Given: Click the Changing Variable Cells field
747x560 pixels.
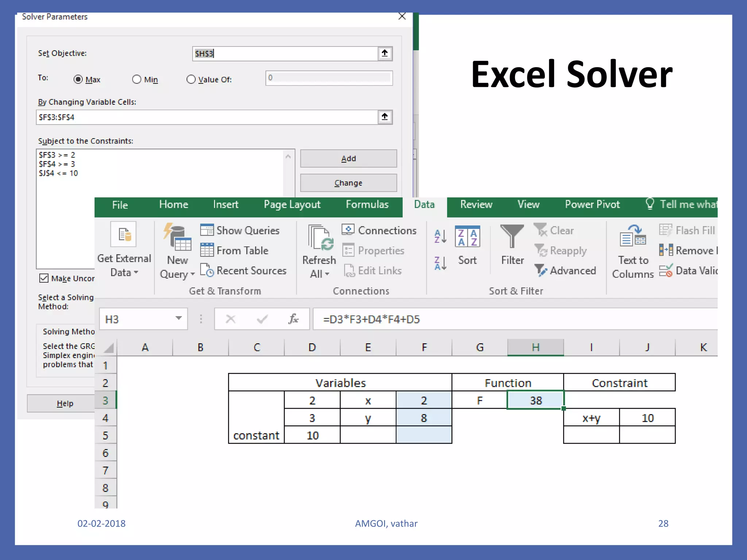Looking at the screenshot, I should (207, 117).
